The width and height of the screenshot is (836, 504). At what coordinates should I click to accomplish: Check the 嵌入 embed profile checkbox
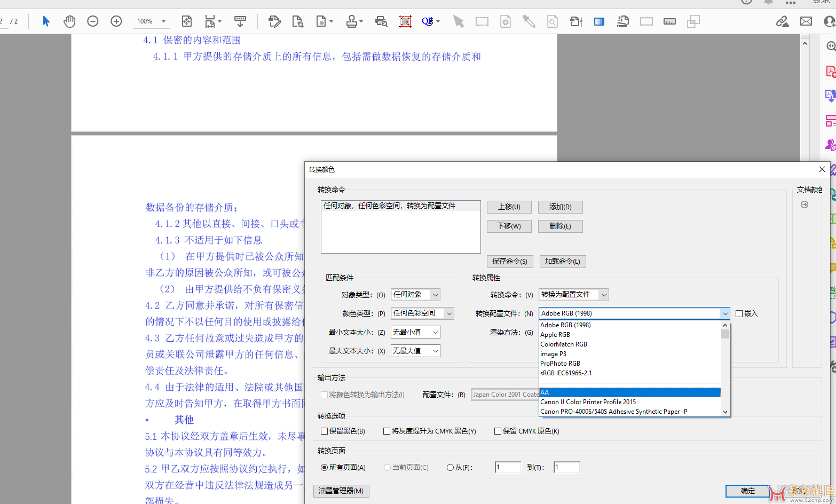coord(739,313)
